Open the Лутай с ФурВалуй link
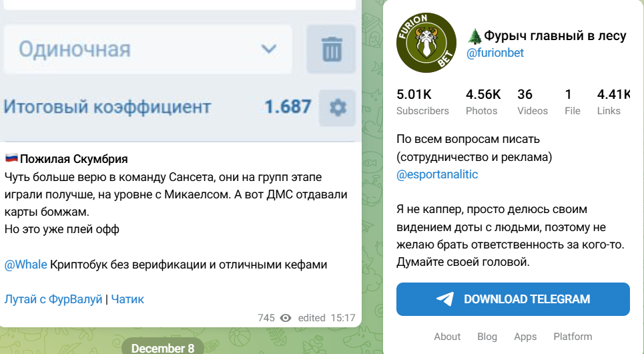644x354 pixels. (53, 299)
